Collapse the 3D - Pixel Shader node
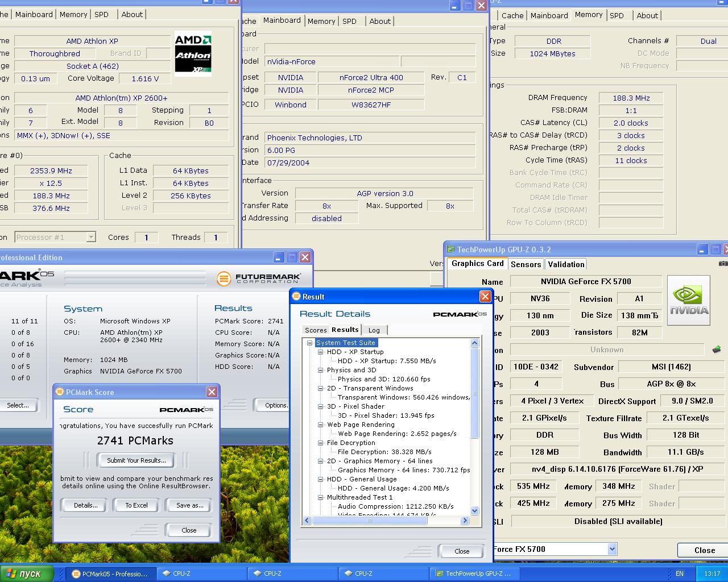The height and width of the screenshot is (582, 728). point(321,406)
